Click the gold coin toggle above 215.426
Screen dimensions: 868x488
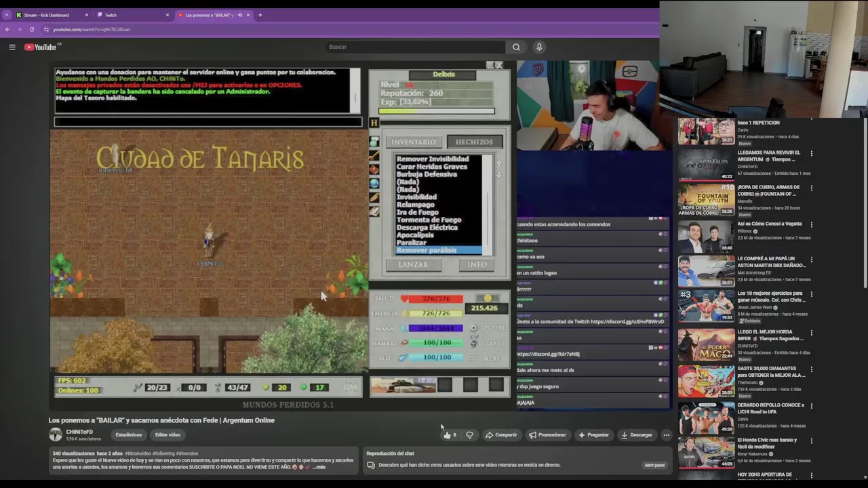coord(487,298)
